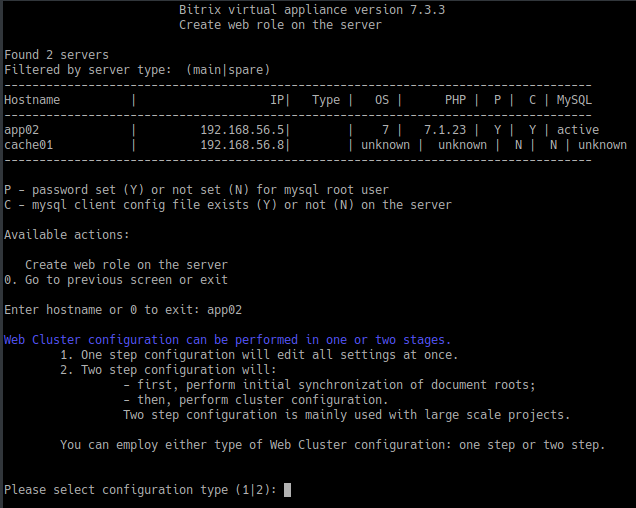The height and width of the screenshot is (508, 636).
Task: Click the Type column header
Action: click(326, 100)
